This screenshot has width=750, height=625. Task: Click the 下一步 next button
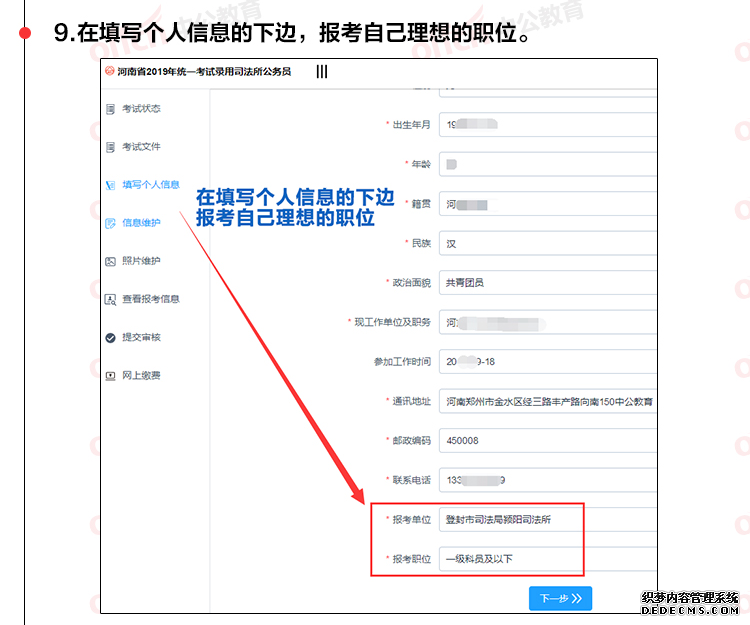pyautogui.click(x=561, y=598)
